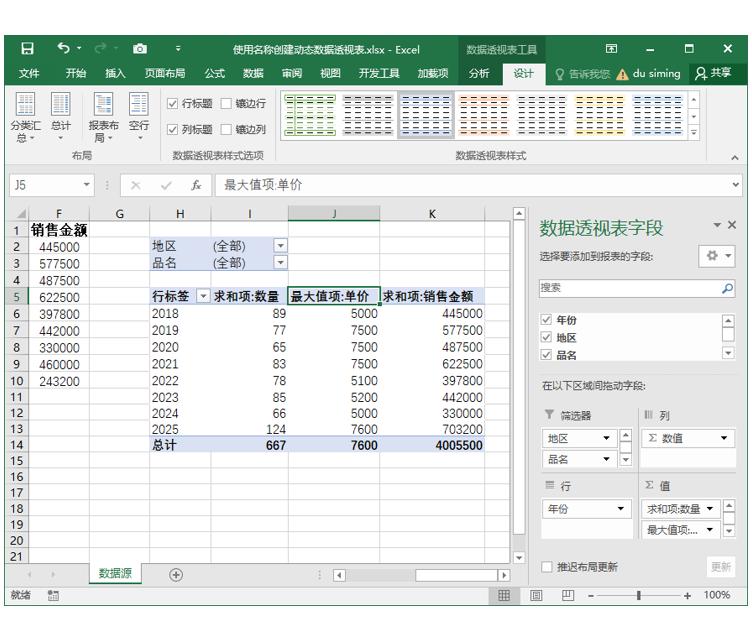Screen dimensions: 752x639
Task: Apply the green pivot table style
Action: [310, 115]
